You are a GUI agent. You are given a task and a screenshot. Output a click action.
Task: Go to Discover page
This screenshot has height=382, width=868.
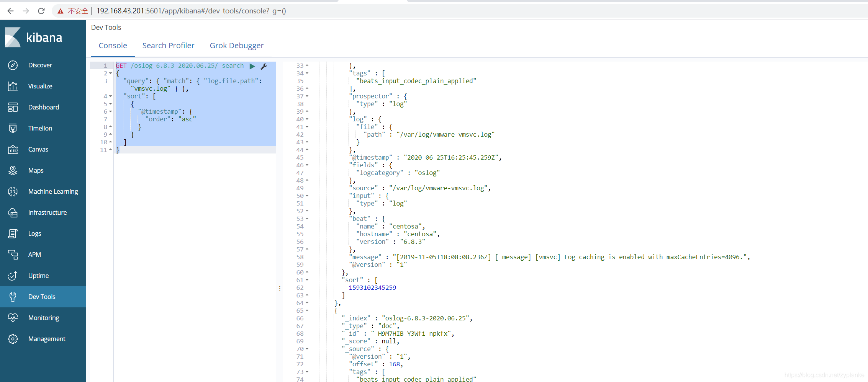point(40,65)
